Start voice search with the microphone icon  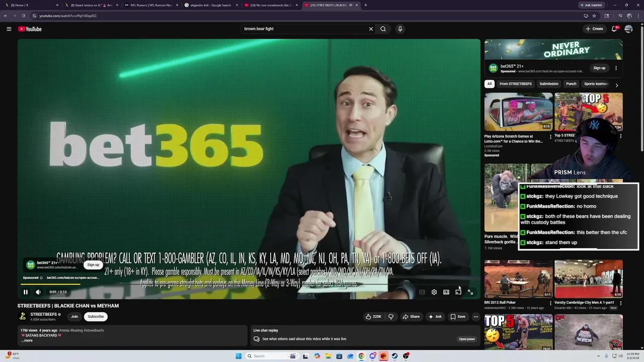coord(400,29)
